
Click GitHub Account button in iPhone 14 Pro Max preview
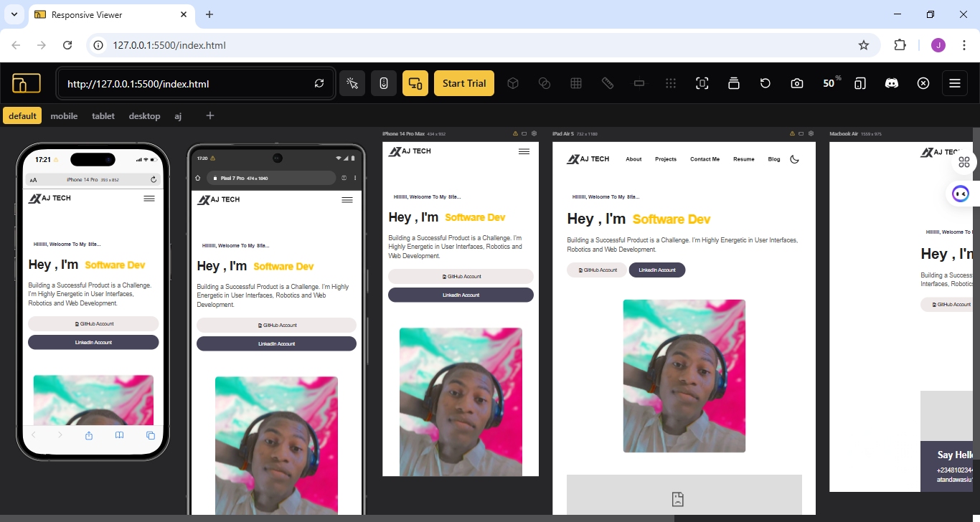(x=461, y=277)
